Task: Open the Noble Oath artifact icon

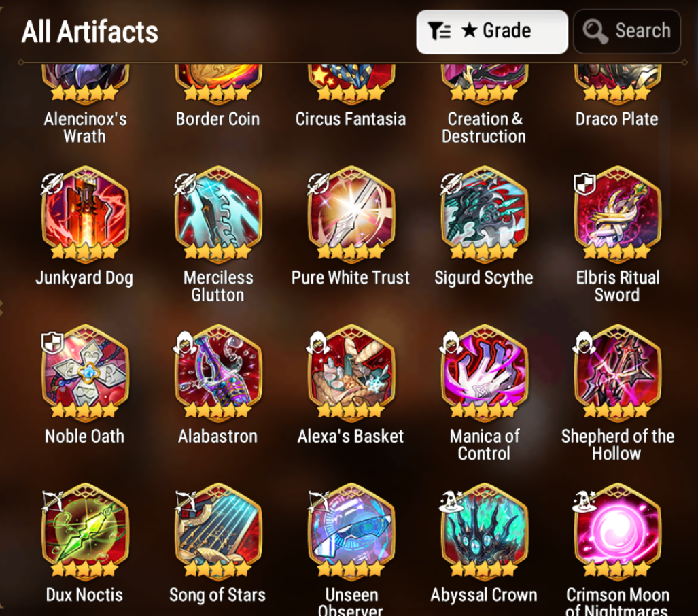Action: click(x=84, y=373)
